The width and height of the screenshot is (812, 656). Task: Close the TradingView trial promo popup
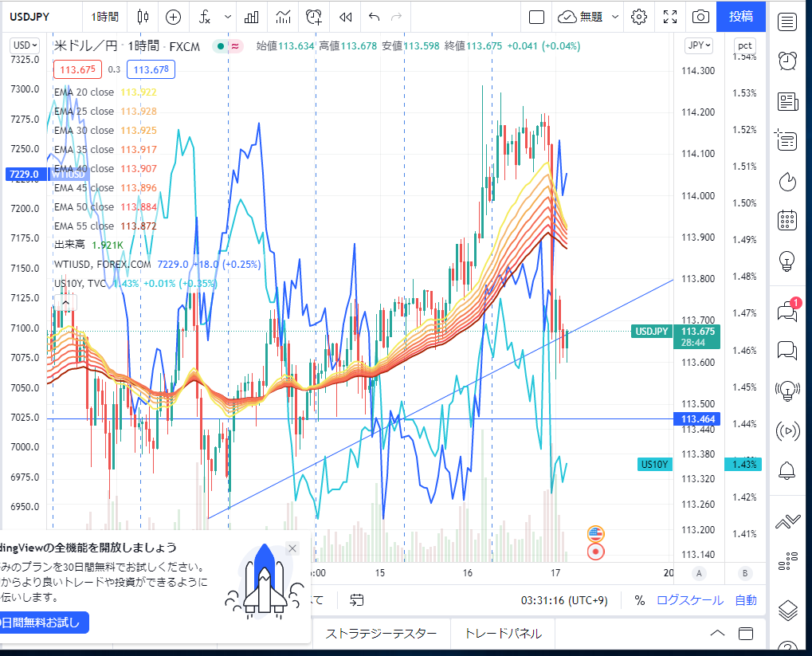[292, 548]
